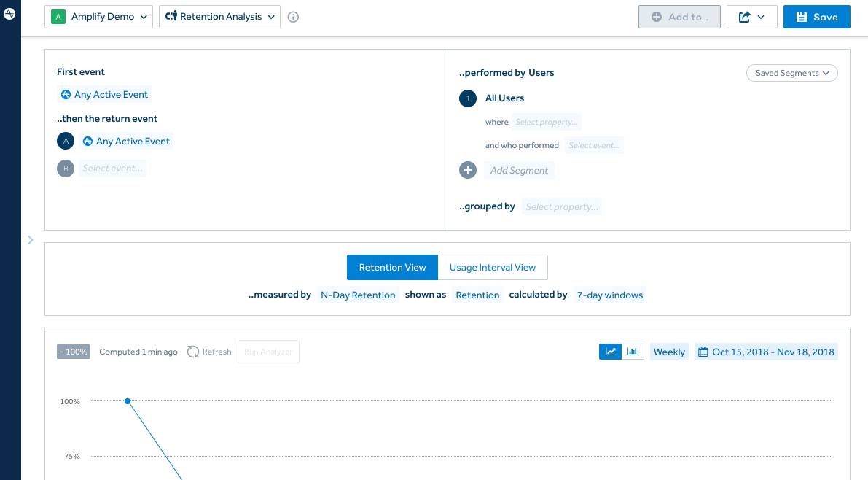Open the Retention Analysis chart type dropdown
Image resolution: width=868 pixels, height=480 pixels.
pyautogui.click(x=219, y=17)
